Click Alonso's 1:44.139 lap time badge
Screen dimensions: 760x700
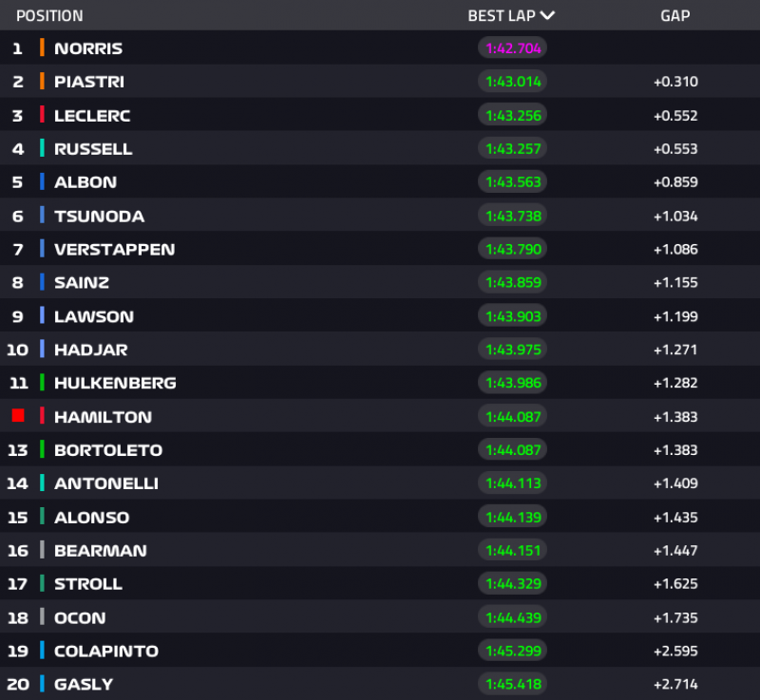pos(513,517)
